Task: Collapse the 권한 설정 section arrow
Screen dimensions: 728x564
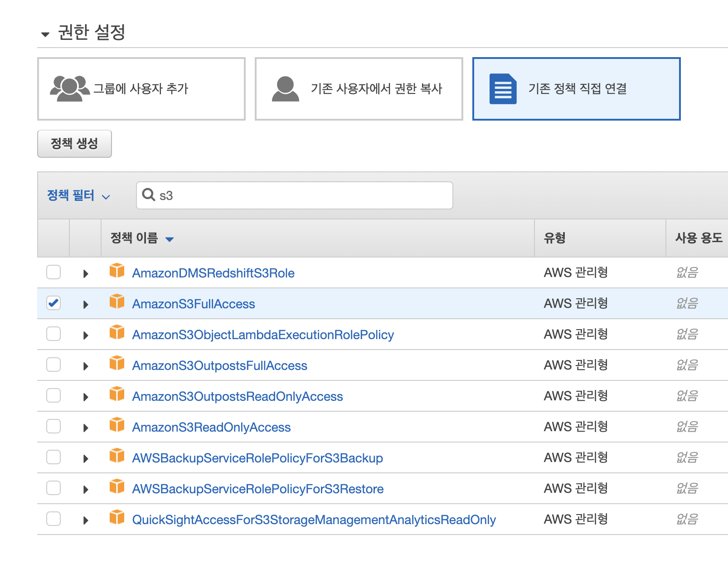Action: coord(45,34)
